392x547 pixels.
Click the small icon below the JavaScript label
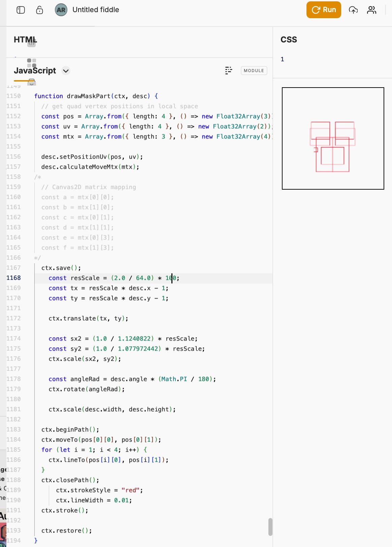coord(32,82)
